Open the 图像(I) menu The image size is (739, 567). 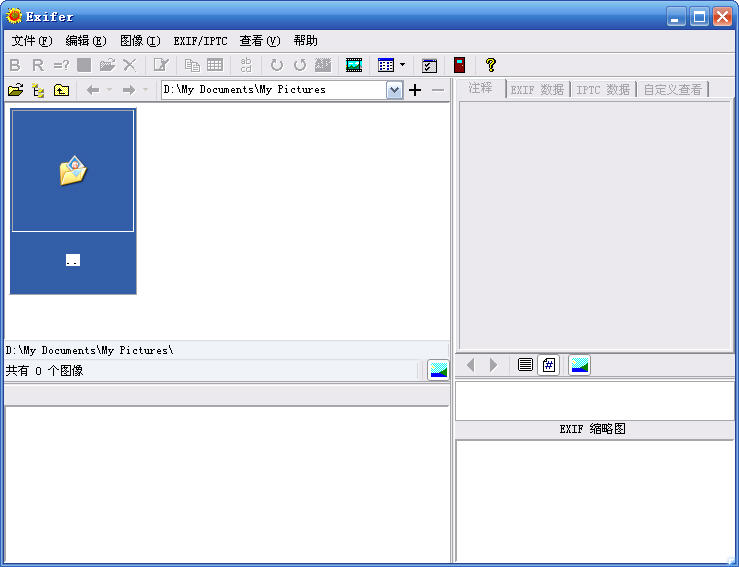click(x=140, y=41)
